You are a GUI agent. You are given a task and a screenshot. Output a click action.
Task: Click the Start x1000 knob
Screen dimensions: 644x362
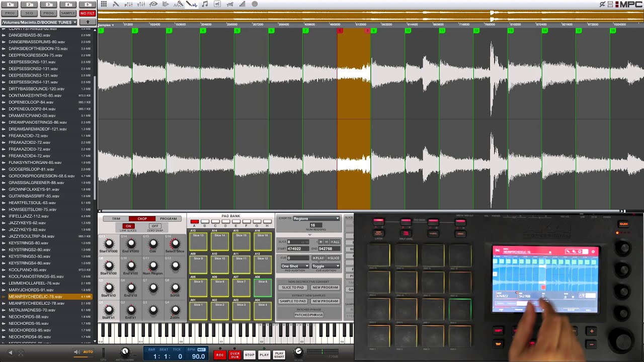tap(109, 244)
